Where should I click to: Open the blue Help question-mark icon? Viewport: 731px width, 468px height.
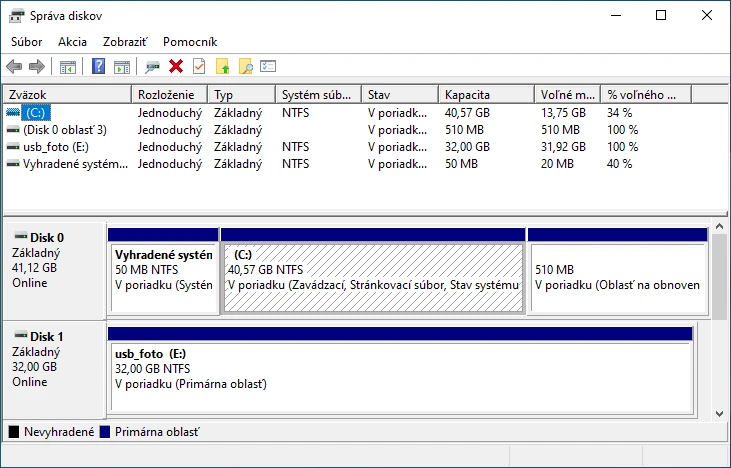(x=98, y=66)
